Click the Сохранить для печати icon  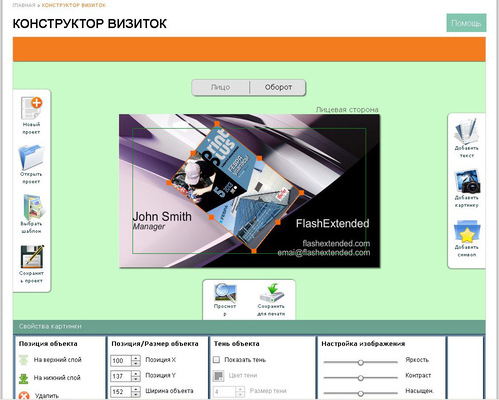pyautogui.click(x=271, y=293)
